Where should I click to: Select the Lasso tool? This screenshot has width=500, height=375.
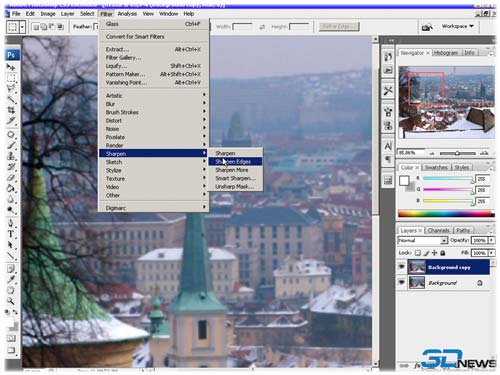[11, 89]
